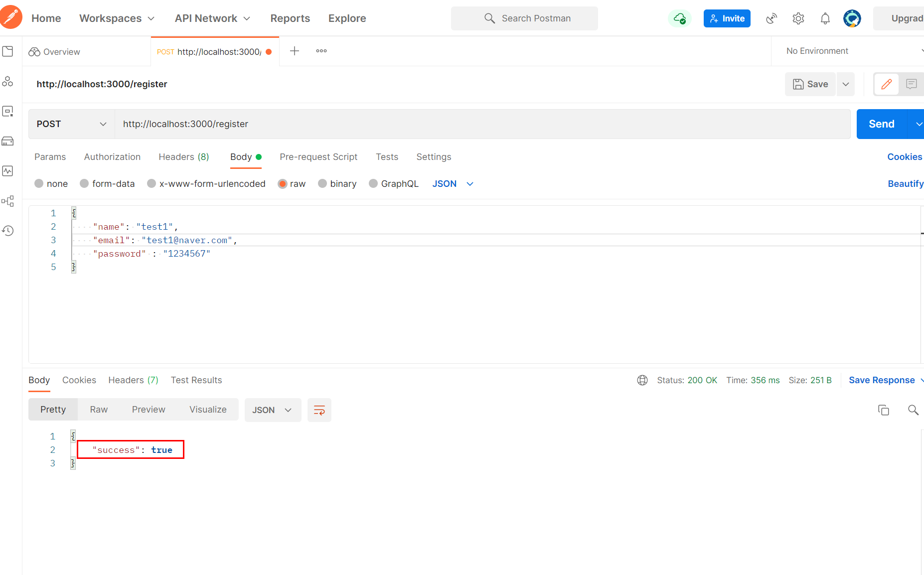The height and width of the screenshot is (575, 924).
Task: Open the Monitors sidebar icon
Action: click(x=8, y=171)
